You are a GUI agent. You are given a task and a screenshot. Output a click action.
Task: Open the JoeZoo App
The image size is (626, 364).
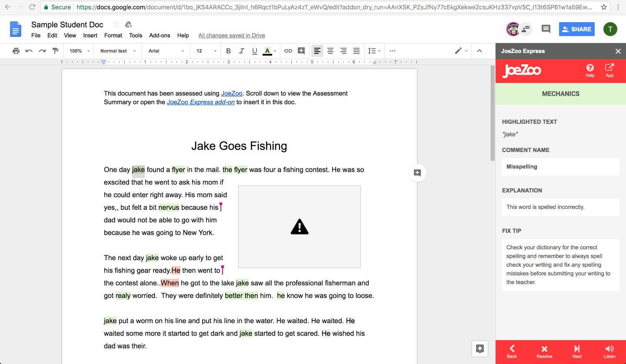pyautogui.click(x=609, y=70)
